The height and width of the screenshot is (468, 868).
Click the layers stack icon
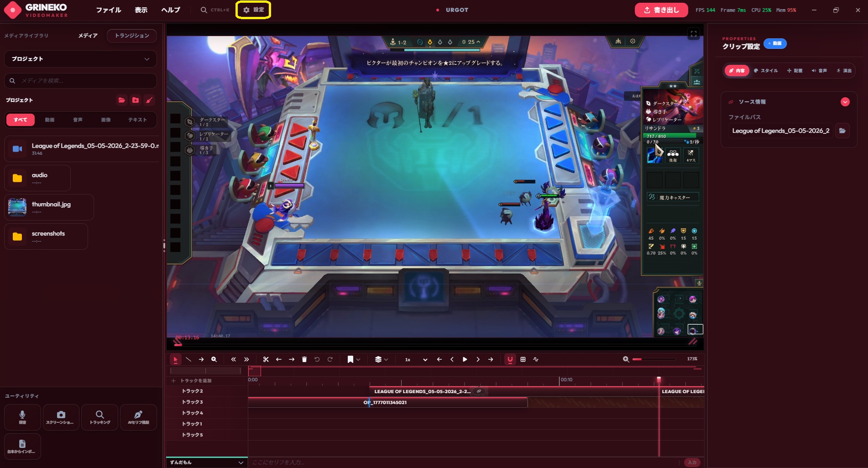tap(378, 360)
